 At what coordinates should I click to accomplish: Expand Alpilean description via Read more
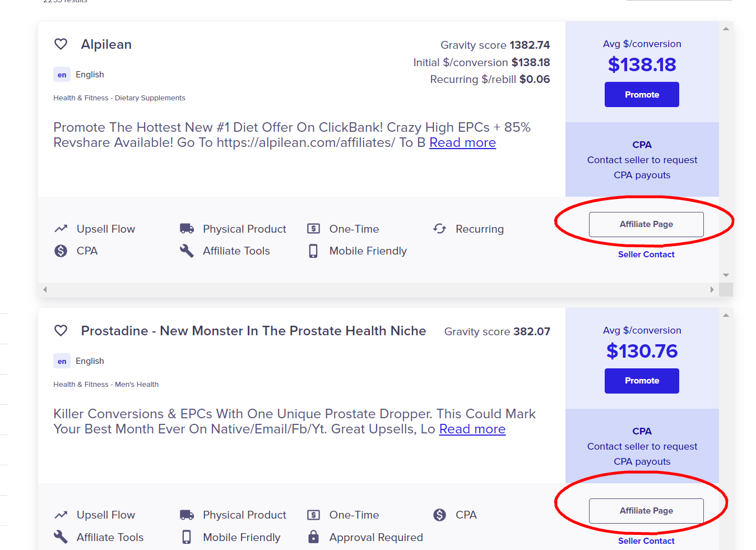pos(462,142)
